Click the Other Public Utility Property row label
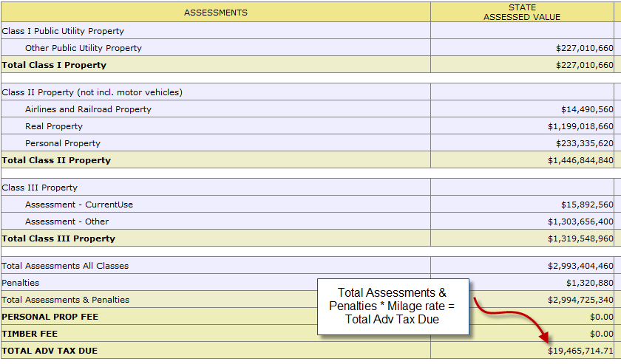The width and height of the screenshot is (621, 364). (84, 48)
